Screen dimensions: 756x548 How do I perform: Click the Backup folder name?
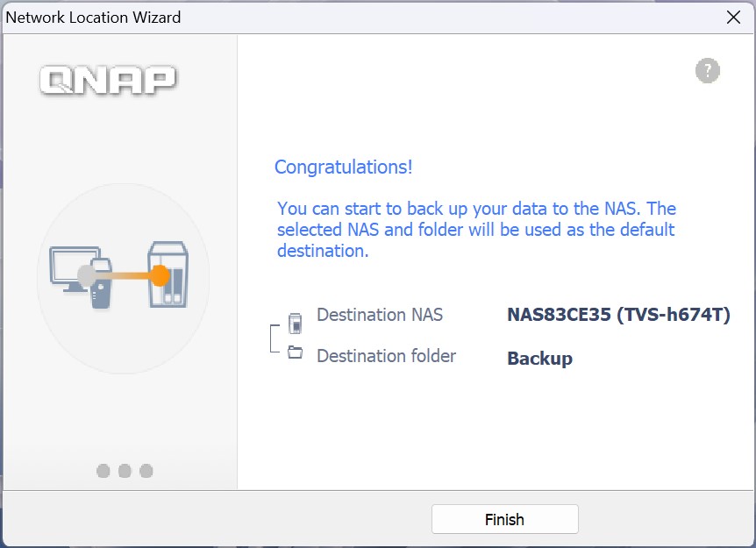pyautogui.click(x=539, y=359)
